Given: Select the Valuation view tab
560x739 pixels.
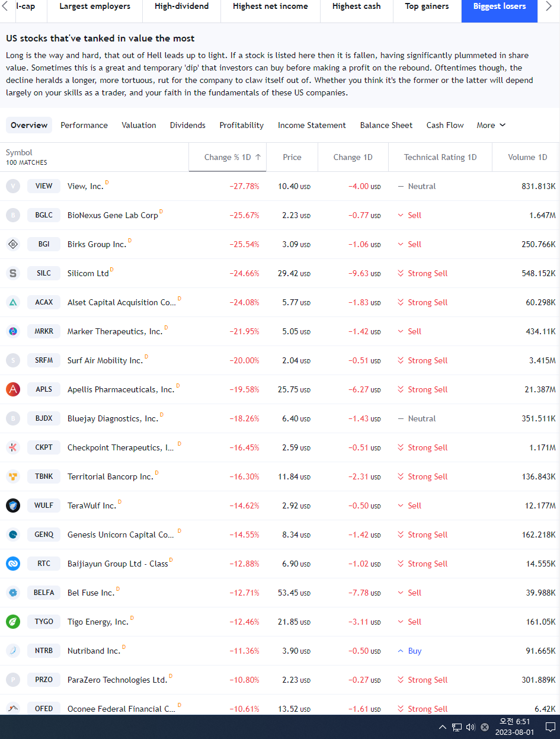Looking at the screenshot, I should pos(139,125).
